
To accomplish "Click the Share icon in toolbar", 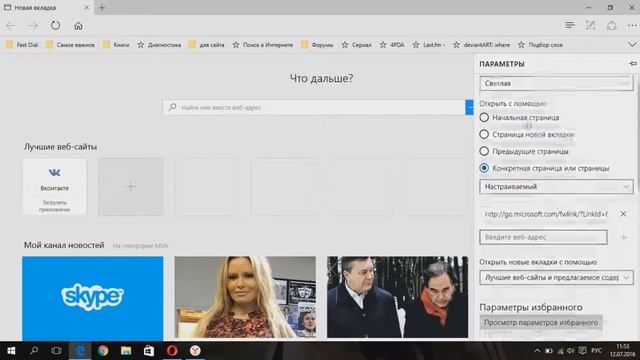I will 611,25.
